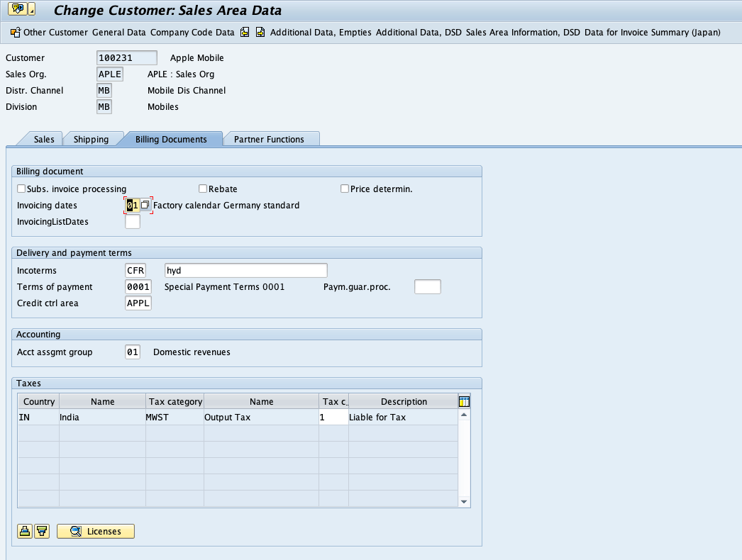Click the Licenses button

[95, 530]
